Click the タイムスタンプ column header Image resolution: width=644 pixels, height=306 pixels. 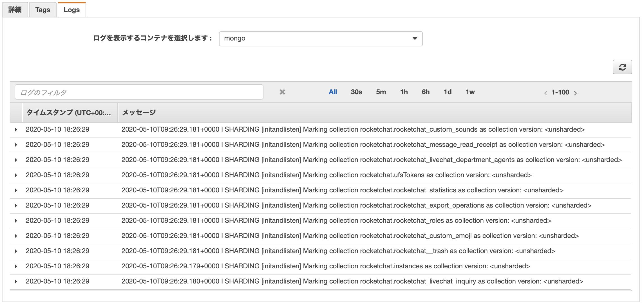click(x=69, y=112)
